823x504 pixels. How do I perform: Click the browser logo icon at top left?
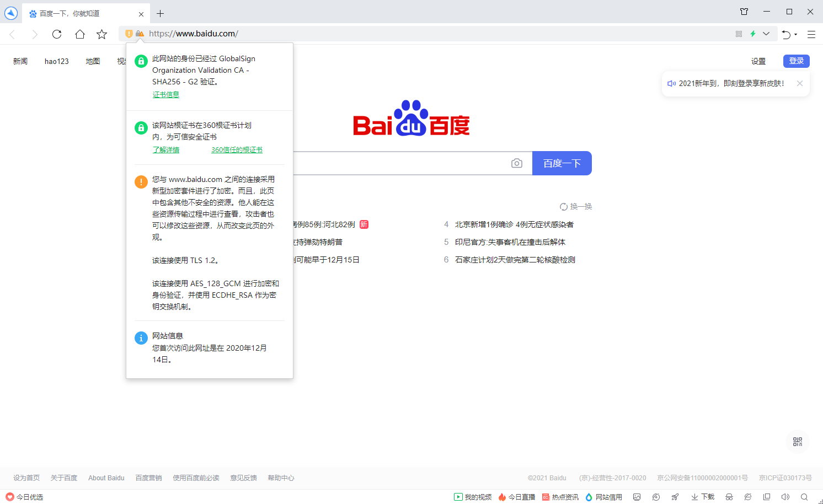(11, 13)
